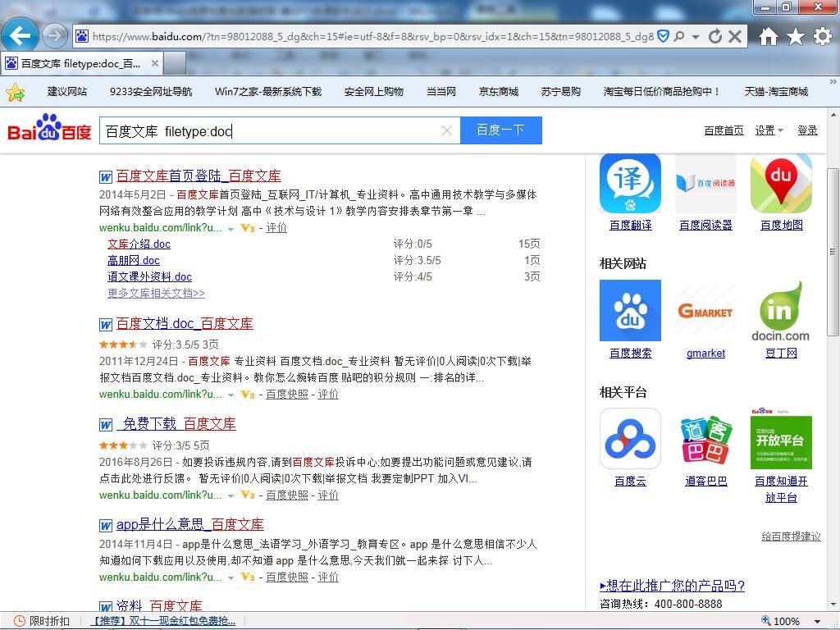Open the 苏宁易购 favorites link
This screenshot has height=630, width=840.
click(560, 92)
